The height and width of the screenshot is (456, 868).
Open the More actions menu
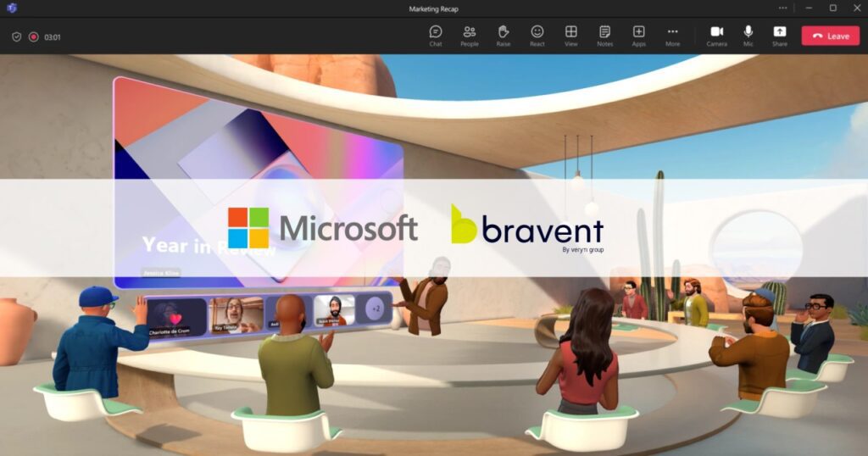(672, 36)
